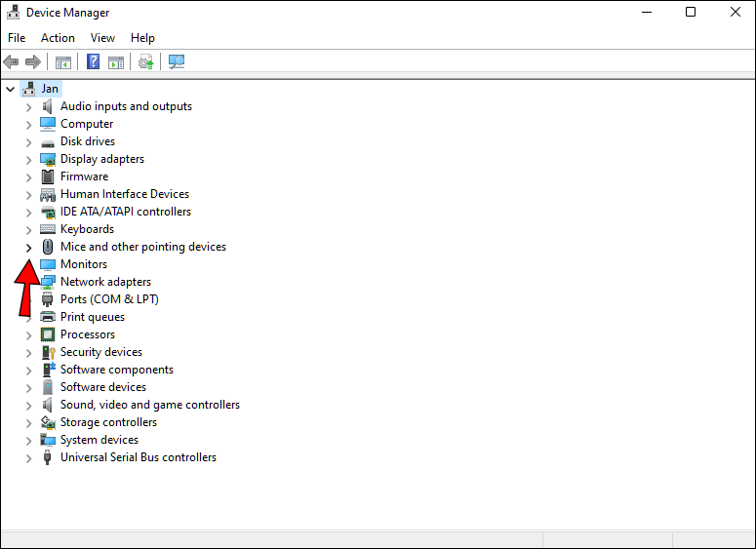
Task: Click the computer icon next to Jan
Action: coord(29,89)
